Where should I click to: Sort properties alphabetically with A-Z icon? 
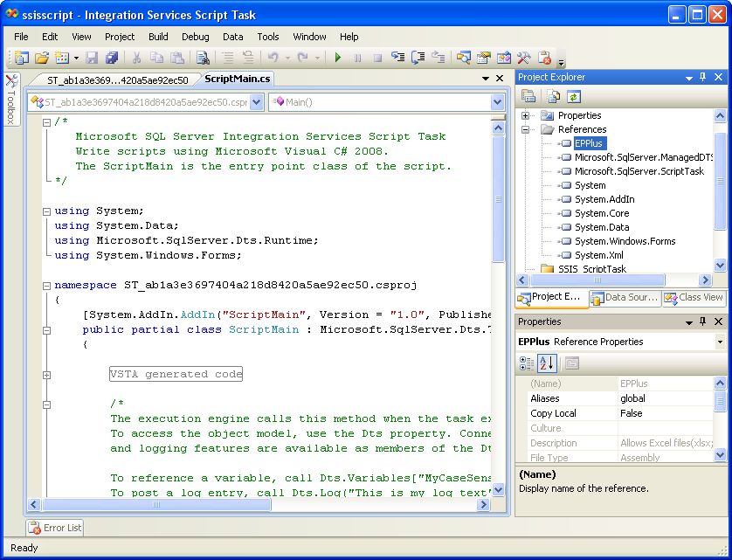click(x=548, y=363)
